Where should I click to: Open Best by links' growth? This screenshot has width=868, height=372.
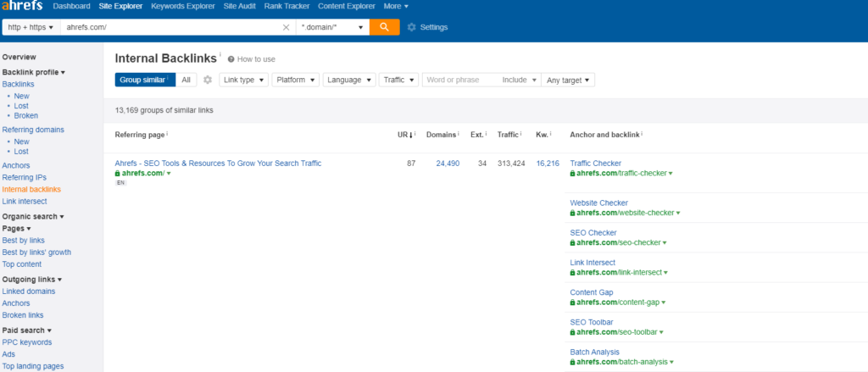click(x=36, y=253)
